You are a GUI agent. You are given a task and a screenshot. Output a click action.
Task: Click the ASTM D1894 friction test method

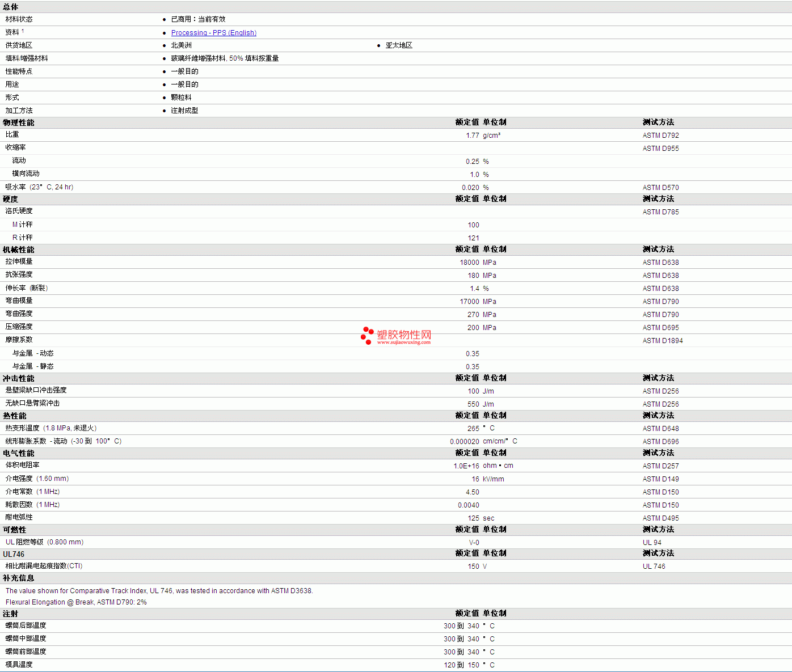pyautogui.click(x=663, y=341)
